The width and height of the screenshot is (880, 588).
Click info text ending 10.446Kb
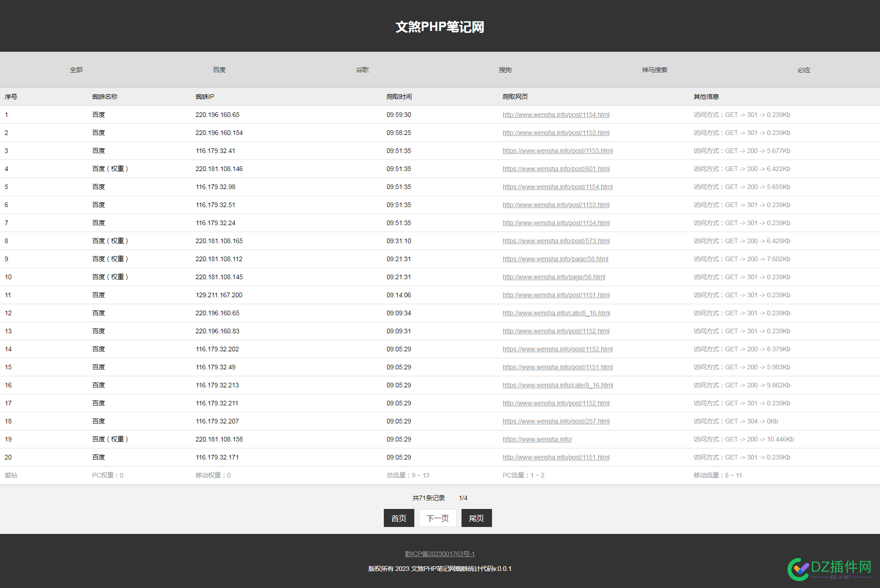tap(744, 439)
